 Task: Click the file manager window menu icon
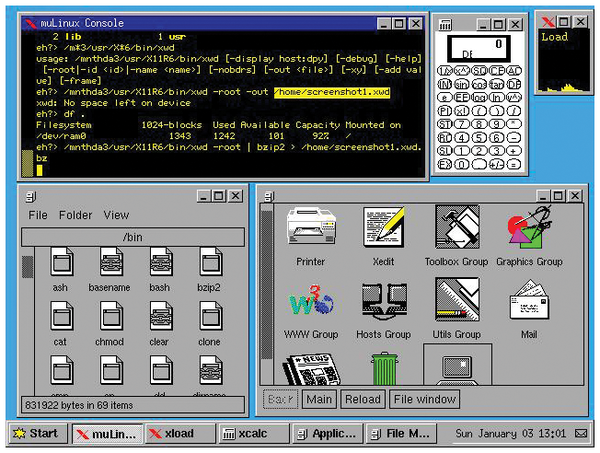tap(31, 197)
